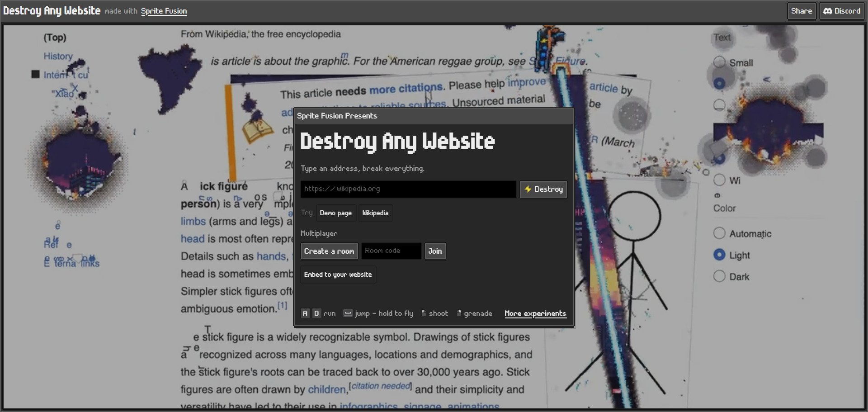The height and width of the screenshot is (412, 868).
Task: Click the D key hint icon
Action: [x=316, y=313]
